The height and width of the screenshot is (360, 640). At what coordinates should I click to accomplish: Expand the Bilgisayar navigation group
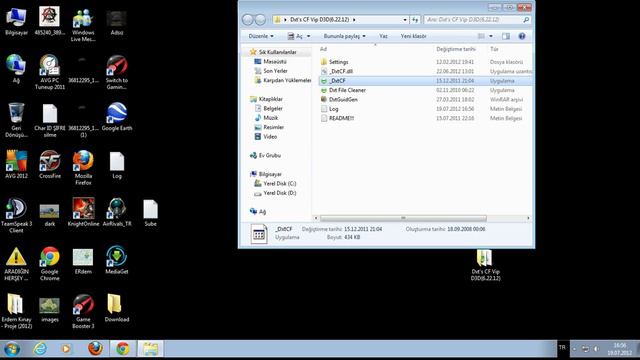tap(266, 174)
